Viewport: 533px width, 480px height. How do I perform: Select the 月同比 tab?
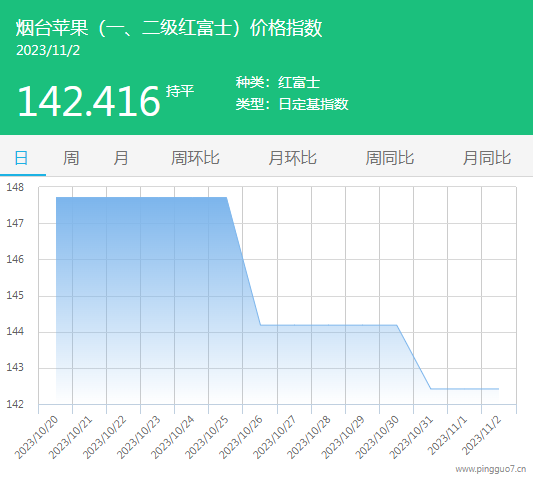(x=487, y=158)
